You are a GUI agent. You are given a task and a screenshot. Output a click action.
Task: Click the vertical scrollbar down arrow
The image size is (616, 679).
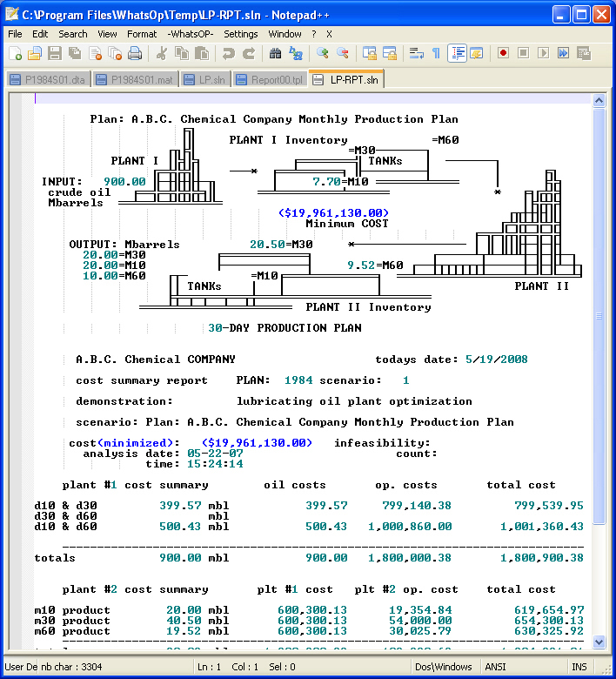(599, 642)
